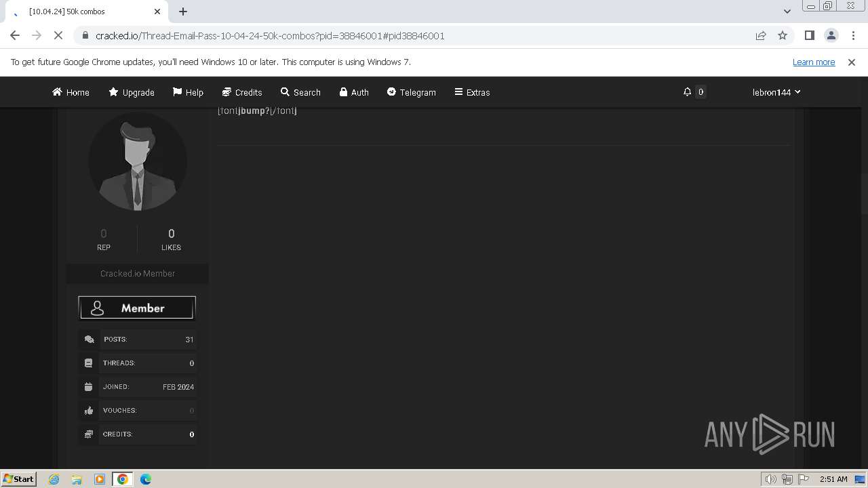Click the Cracked.io Member title
Viewport: 868px width, 488px height.
pyautogui.click(x=138, y=273)
